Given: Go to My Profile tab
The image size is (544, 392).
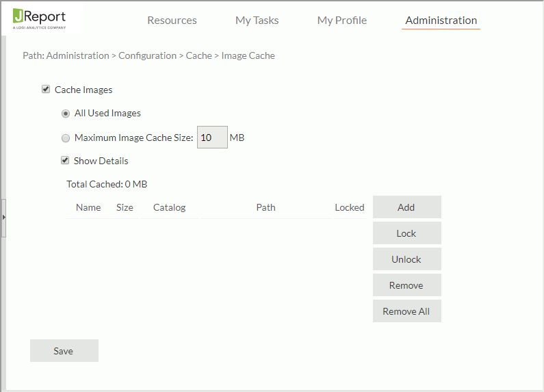Looking at the screenshot, I should click(341, 21).
